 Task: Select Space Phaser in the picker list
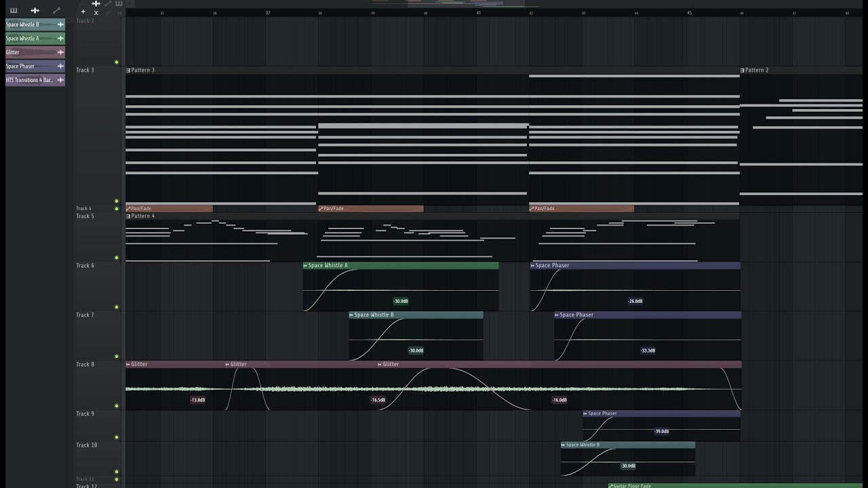[35, 66]
